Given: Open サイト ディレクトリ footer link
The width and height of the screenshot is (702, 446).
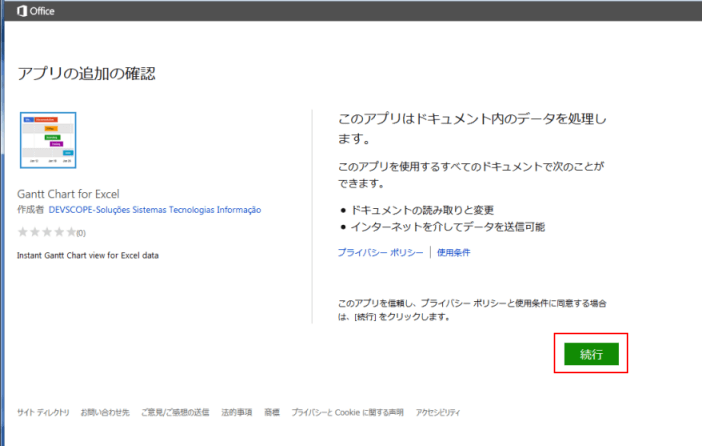Looking at the screenshot, I should pos(43,412).
